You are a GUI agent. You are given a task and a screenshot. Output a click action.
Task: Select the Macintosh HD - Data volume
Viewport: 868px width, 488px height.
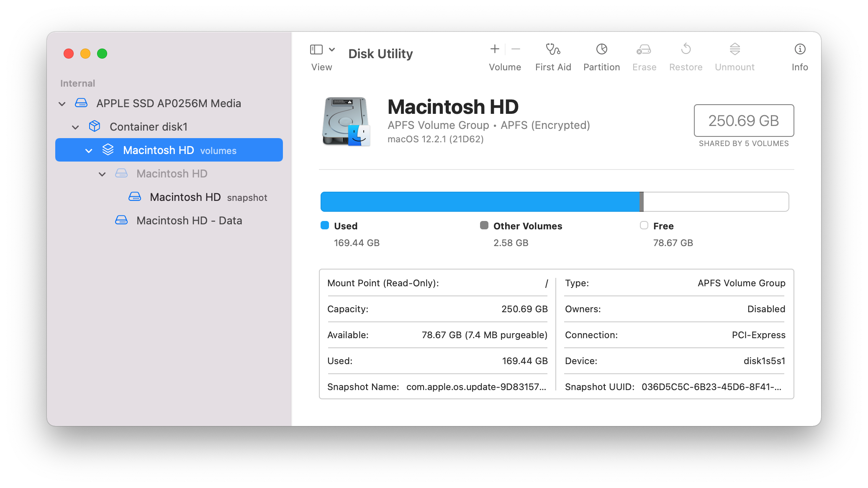[189, 221]
